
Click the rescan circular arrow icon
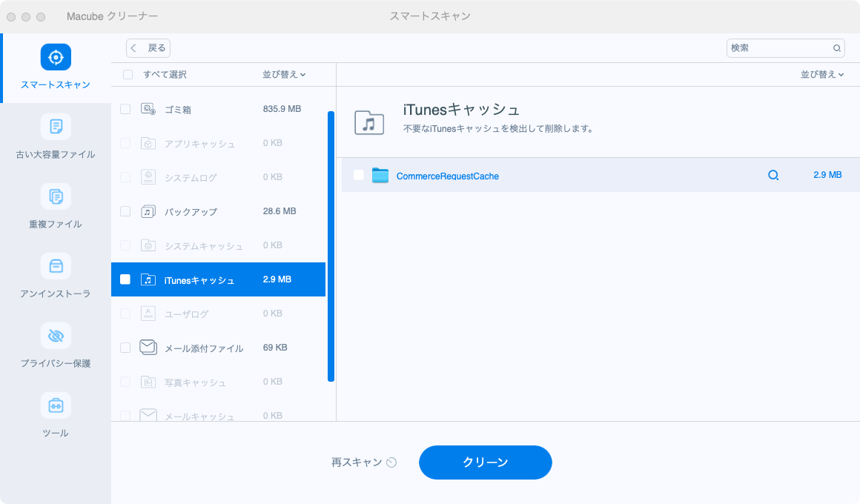(x=391, y=462)
